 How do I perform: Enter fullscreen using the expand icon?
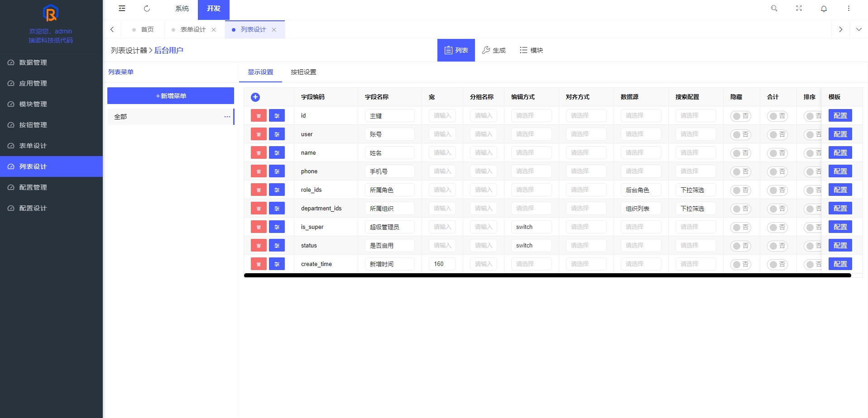tap(799, 9)
